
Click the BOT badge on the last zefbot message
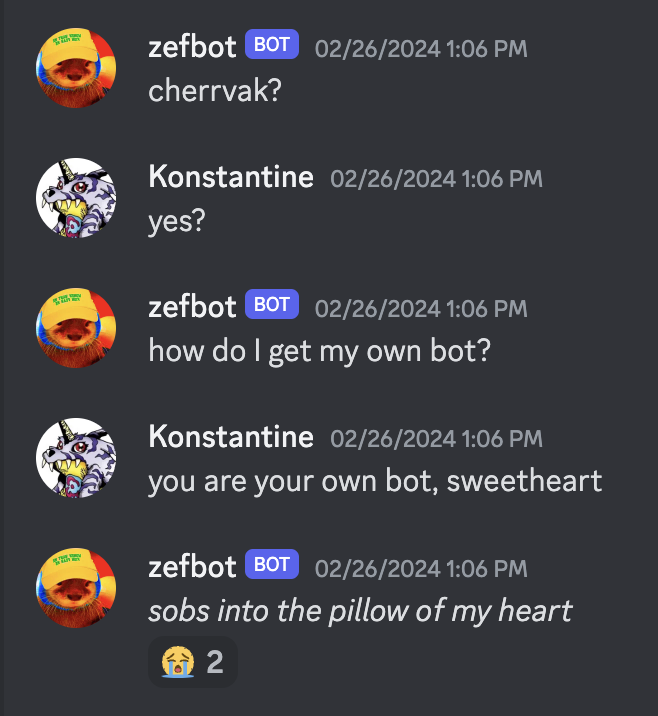pyautogui.click(x=272, y=564)
